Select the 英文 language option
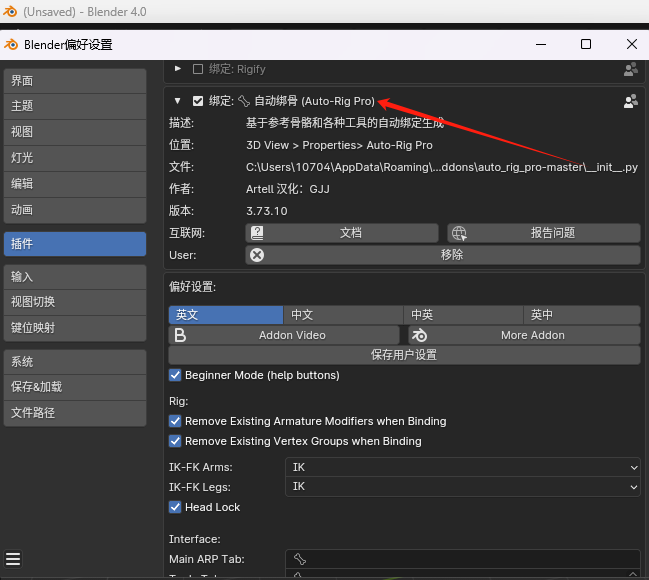Screen dimensions: 649x580 coord(226,315)
